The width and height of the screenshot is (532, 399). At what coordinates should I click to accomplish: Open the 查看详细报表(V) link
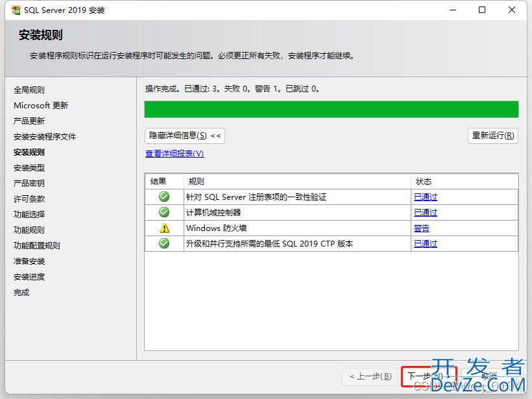coord(175,154)
